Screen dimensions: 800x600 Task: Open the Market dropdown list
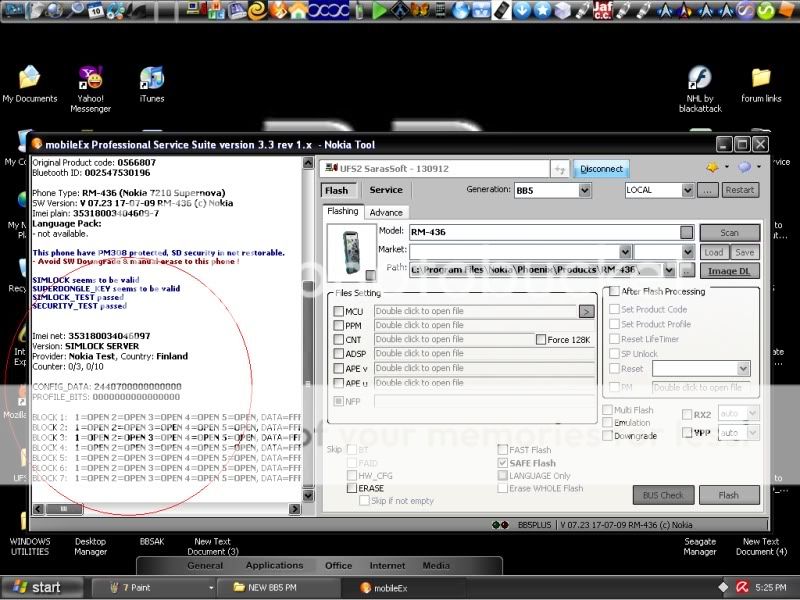(x=626, y=252)
